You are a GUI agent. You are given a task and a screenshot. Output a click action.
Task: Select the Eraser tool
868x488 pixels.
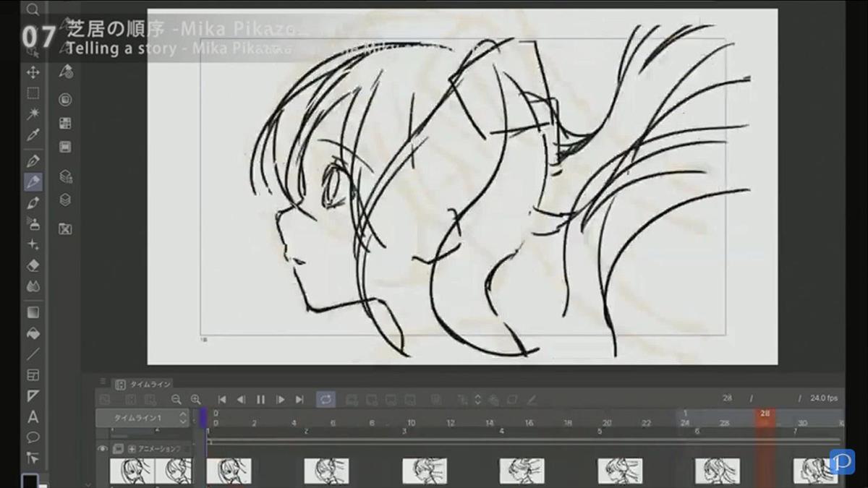pyautogui.click(x=33, y=265)
